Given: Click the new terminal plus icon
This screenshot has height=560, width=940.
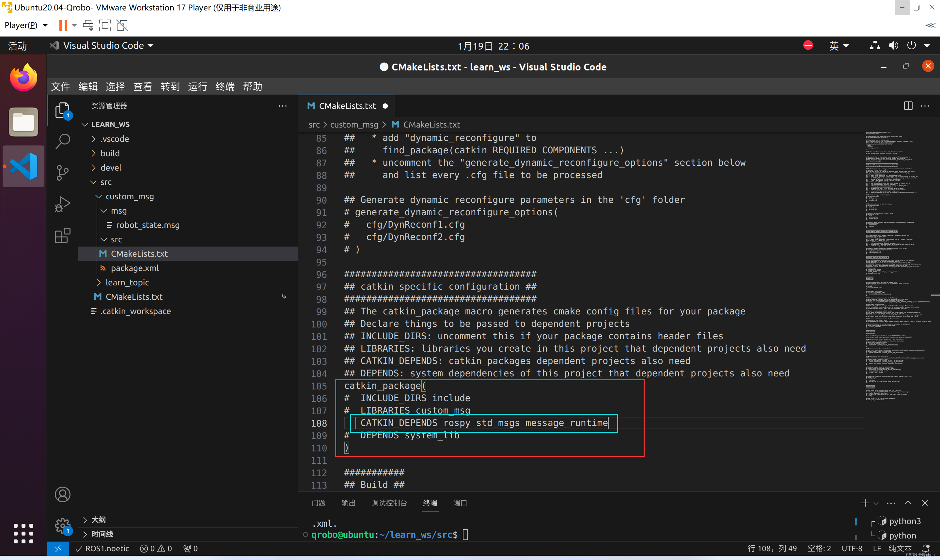Looking at the screenshot, I should [865, 503].
